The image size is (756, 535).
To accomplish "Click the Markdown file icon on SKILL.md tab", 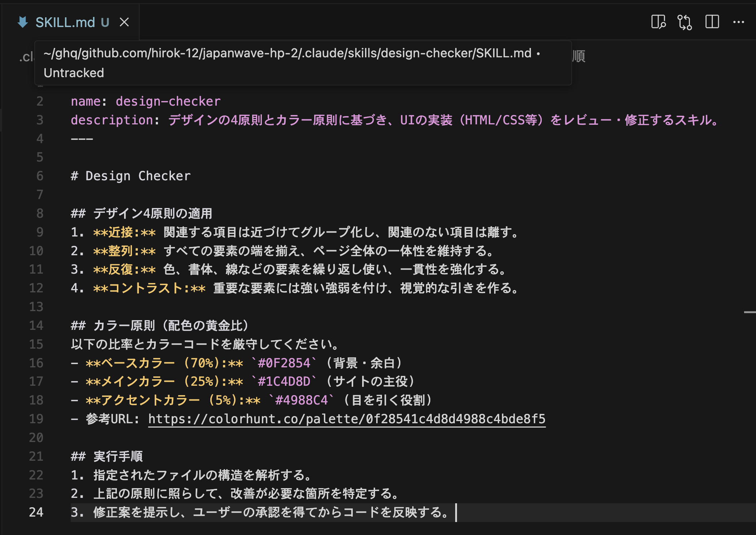I will click(x=23, y=22).
